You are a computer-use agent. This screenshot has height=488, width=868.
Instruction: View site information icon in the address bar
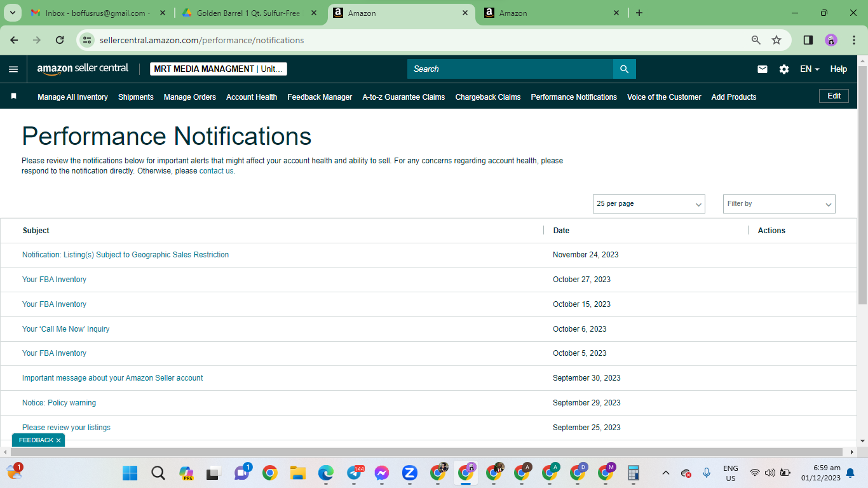[88, 40]
